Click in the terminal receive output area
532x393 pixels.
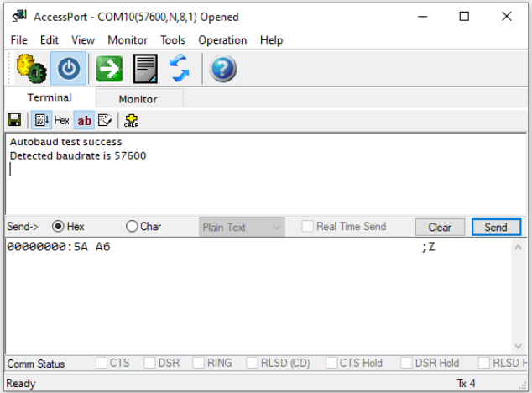tap(266, 175)
